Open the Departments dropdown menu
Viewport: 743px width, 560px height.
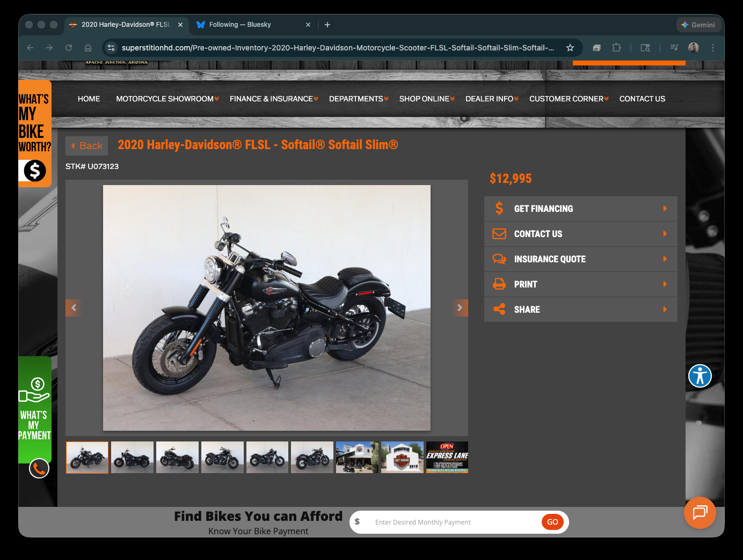coord(358,99)
